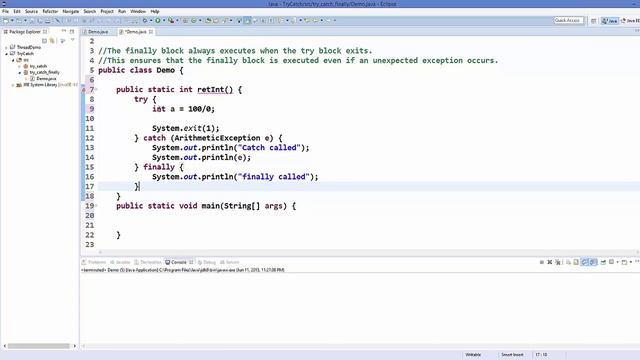Select the try_catch_finally package
The image size is (640, 360).
click(x=44, y=72)
